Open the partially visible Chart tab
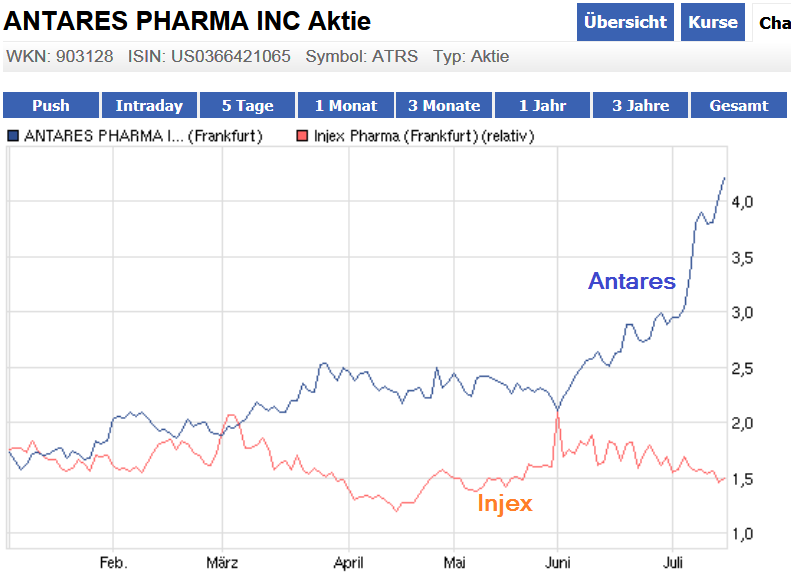 [773, 23]
